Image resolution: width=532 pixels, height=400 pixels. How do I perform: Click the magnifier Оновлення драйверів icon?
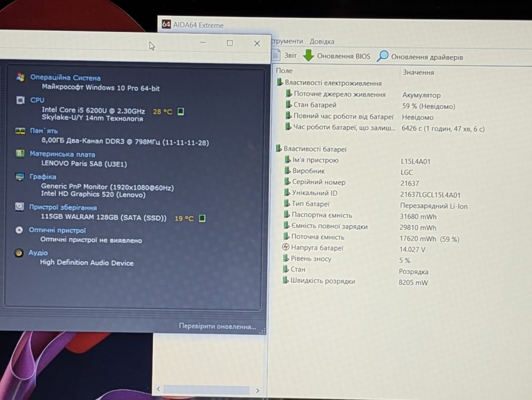(382, 56)
